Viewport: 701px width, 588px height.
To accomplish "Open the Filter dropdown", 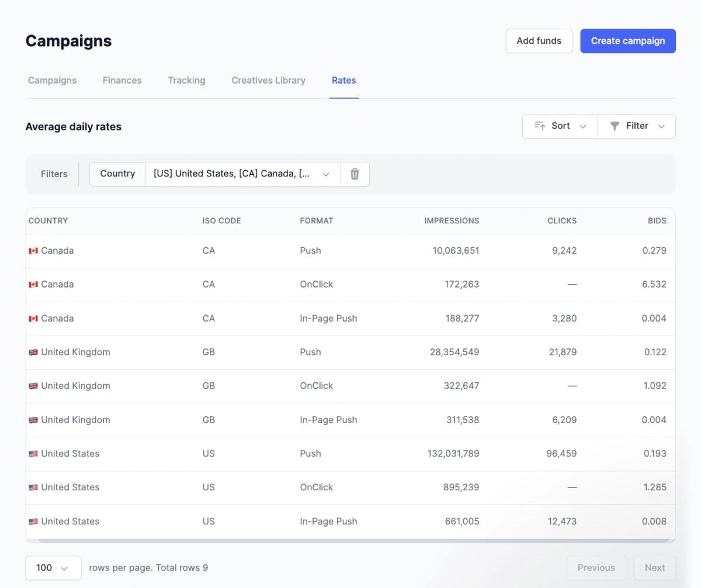I will click(637, 126).
